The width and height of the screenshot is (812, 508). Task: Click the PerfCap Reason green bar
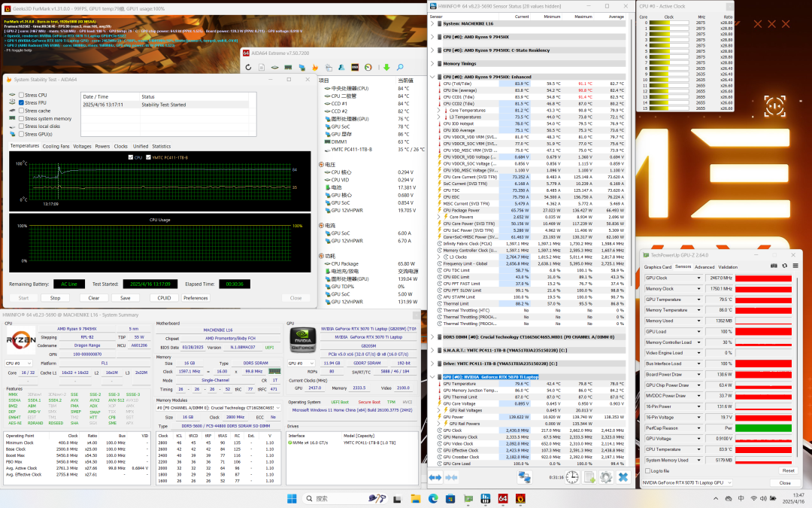point(763,428)
